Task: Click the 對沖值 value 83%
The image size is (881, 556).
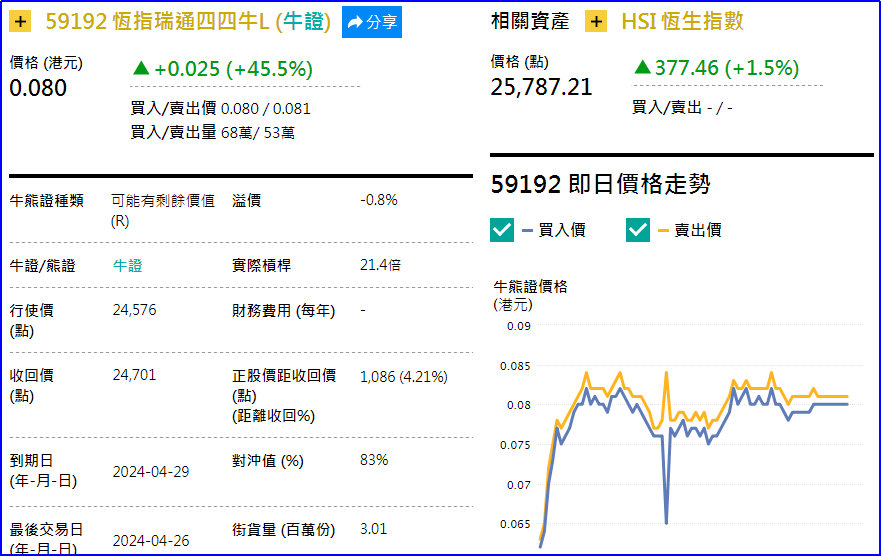Action: click(x=374, y=460)
